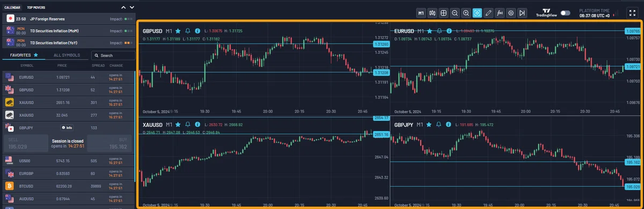The image size is (644, 209).
Task: Click GBPUSD current price label 1.31208
Action: [382, 73]
